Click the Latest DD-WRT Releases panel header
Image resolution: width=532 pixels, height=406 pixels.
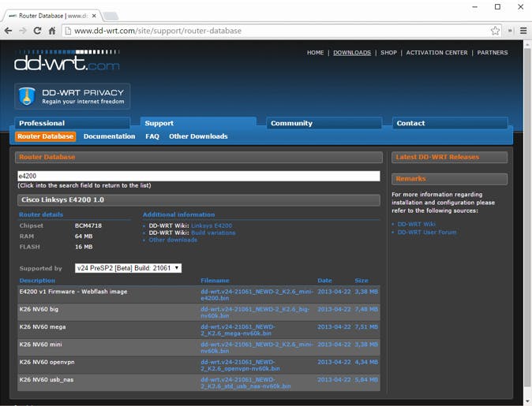450,157
